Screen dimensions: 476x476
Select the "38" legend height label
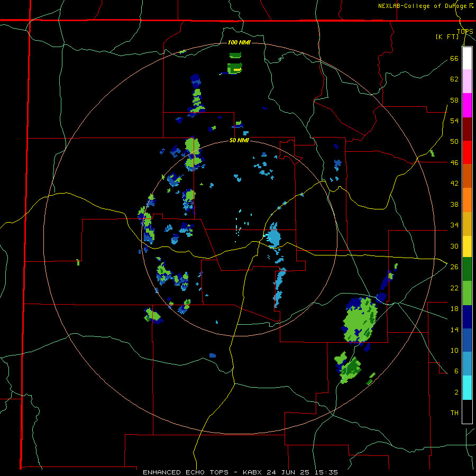tap(454, 204)
